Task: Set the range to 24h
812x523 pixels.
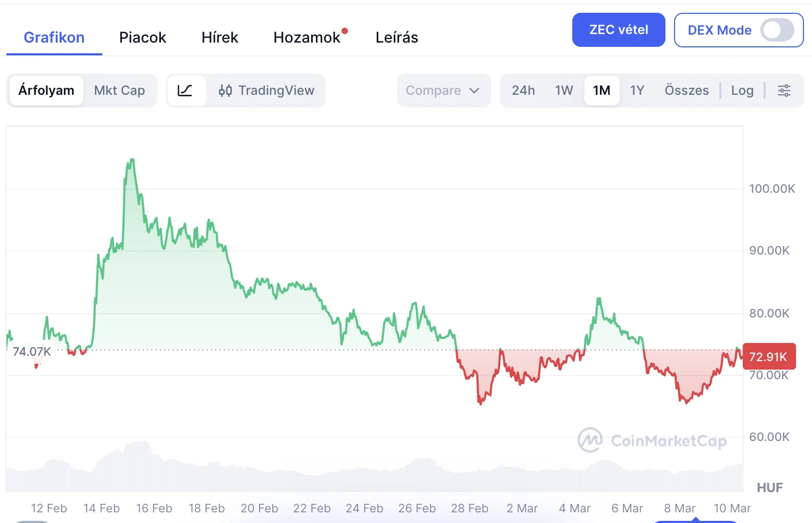Action: pos(523,91)
